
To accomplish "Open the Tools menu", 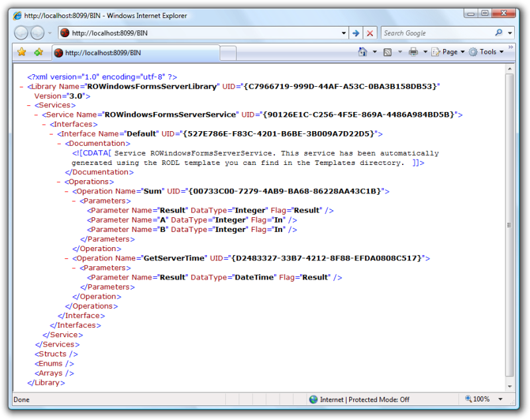I will click(x=489, y=51).
